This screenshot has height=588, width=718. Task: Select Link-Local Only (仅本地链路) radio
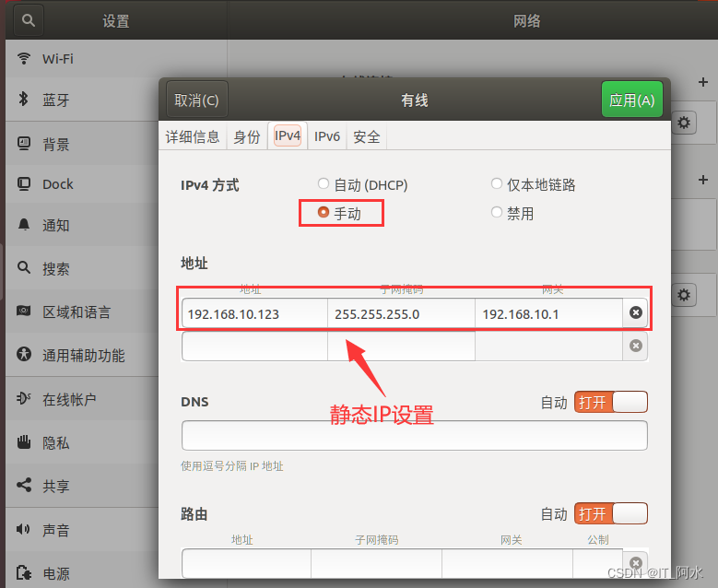[497, 183]
